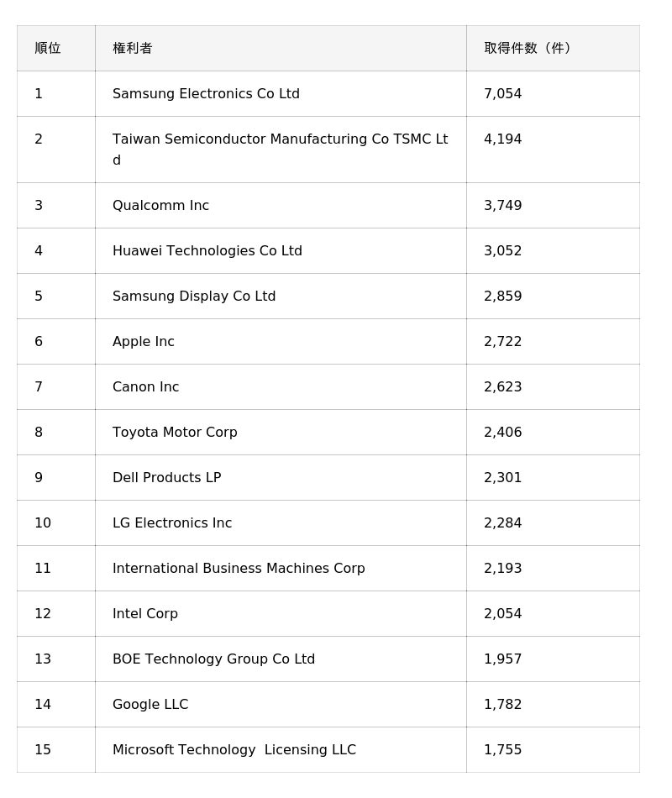Viewport: 672px width, 798px height.
Task: Click the 順位 column header
Action: (48, 49)
